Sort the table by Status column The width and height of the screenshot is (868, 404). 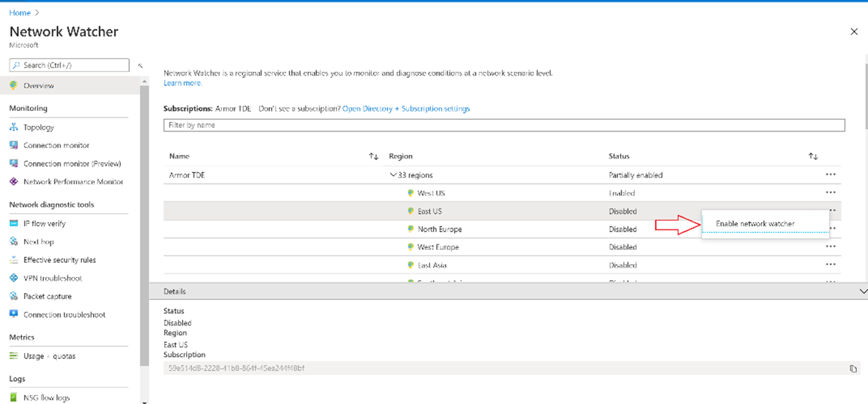(x=813, y=156)
